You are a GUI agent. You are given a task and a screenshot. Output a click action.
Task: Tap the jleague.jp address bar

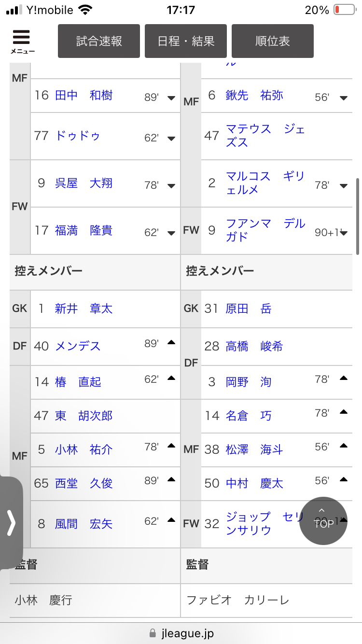[x=181, y=633]
